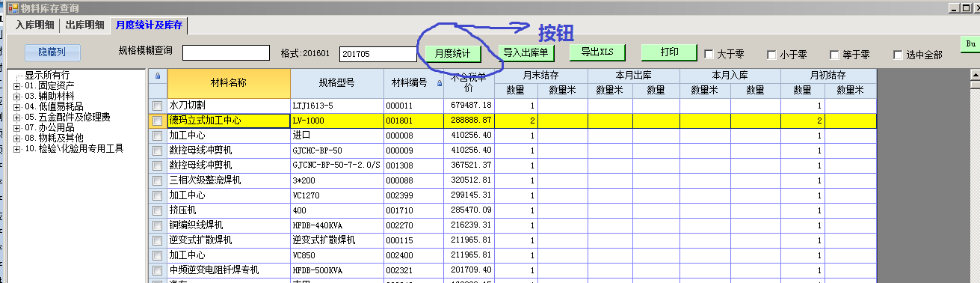
Task: Export data with 导出XLS button
Action: pyautogui.click(x=597, y=52)
